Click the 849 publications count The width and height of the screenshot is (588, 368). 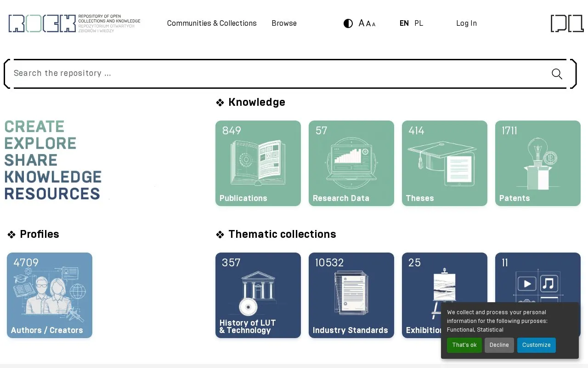[232, 131]
